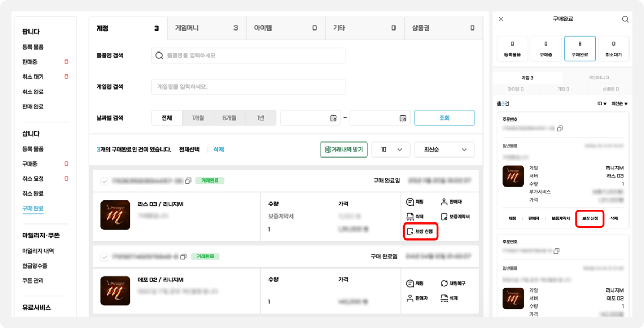Click the search magnifier in the 구매완료 panel header
Viewport: 644px width, 328px height.
pyautogui.click(x=625, y=19)
